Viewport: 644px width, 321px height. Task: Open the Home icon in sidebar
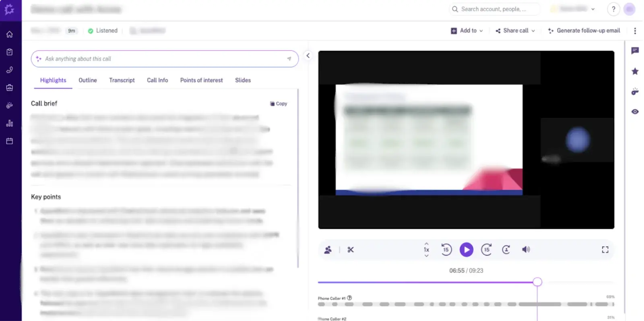pos(10,34)
